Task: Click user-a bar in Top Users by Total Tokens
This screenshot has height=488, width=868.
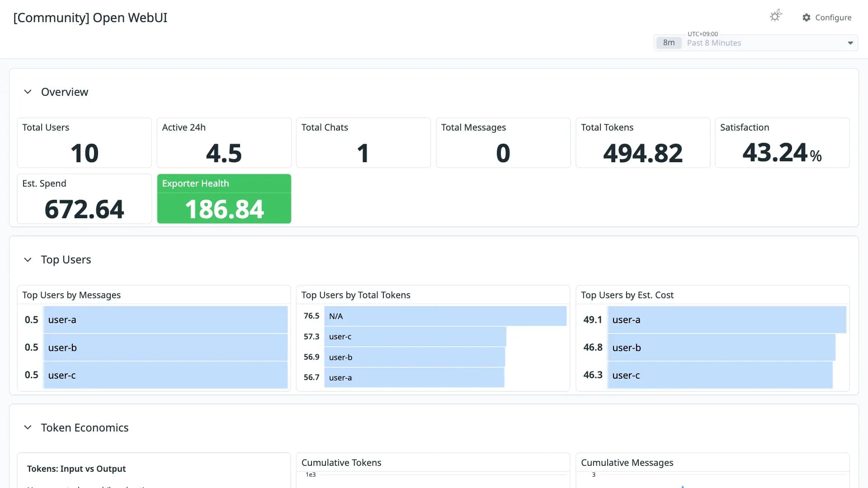Action: tap(414, 377)
